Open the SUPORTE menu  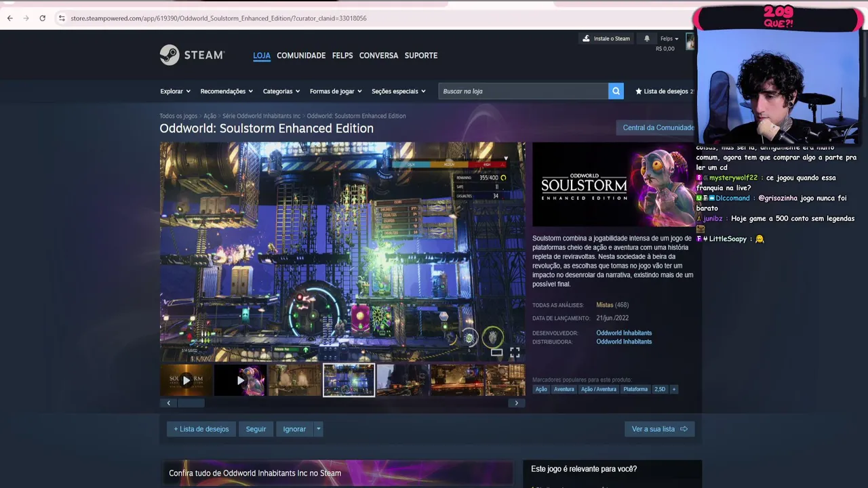(x=421, y=56)
